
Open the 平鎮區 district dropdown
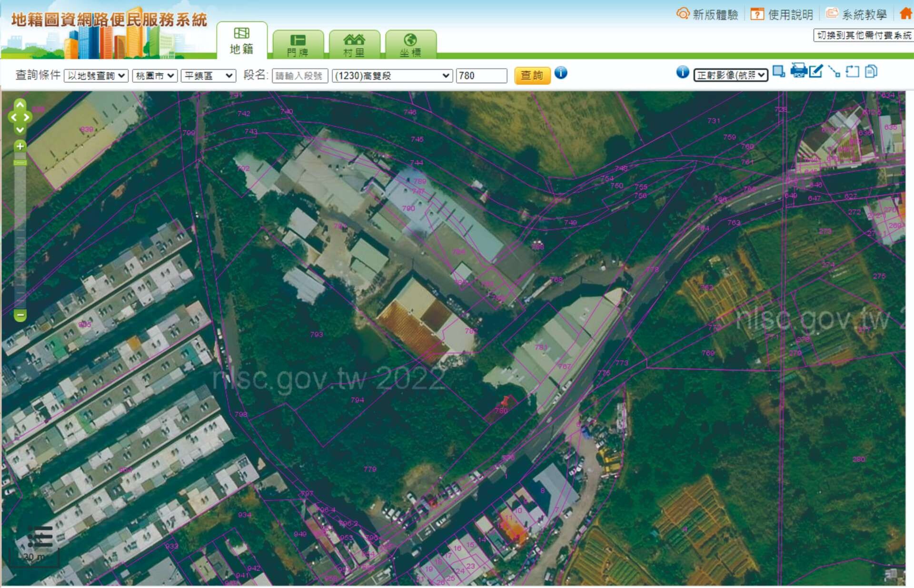coord(209,76)
